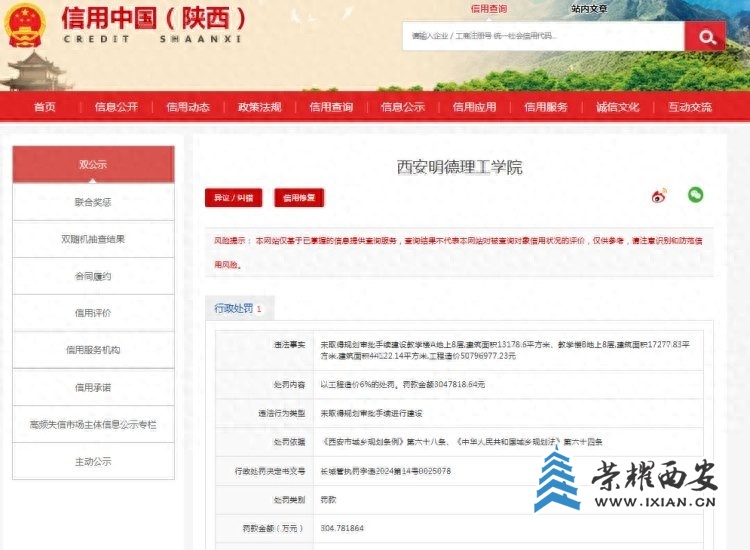Open 信用动态 navigation menu

[x=188, y=107]
